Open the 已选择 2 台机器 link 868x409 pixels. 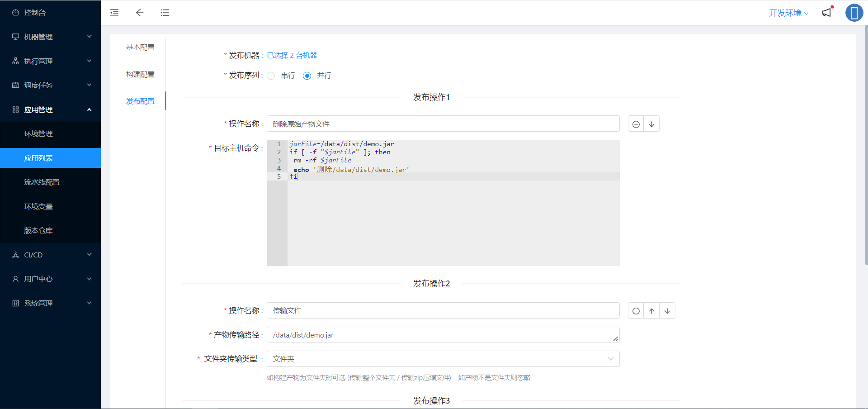[x=292, y=55]
